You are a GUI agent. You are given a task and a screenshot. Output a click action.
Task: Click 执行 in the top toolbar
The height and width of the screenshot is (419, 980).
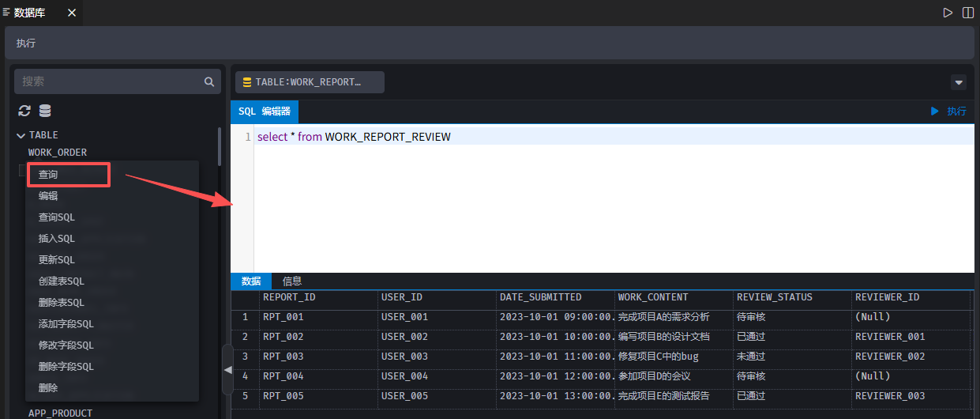point(26,43)
